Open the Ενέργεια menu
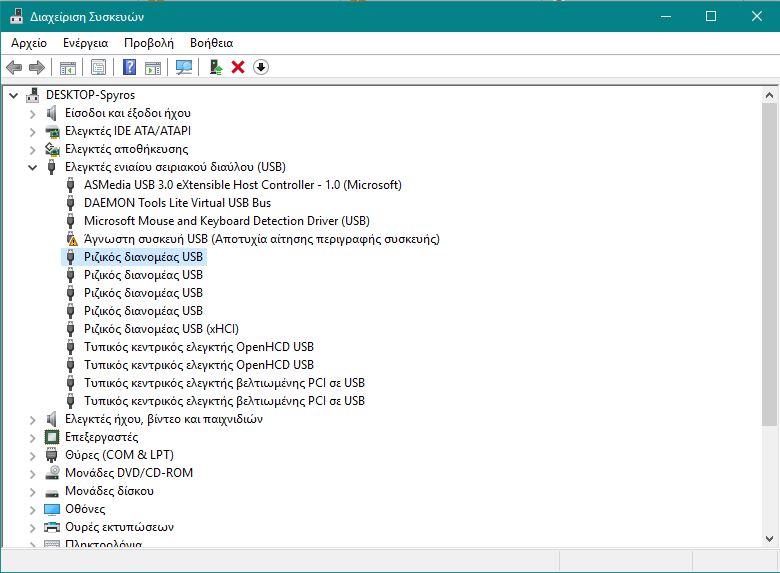Screen dimensions: 780x573 point(85,43)
